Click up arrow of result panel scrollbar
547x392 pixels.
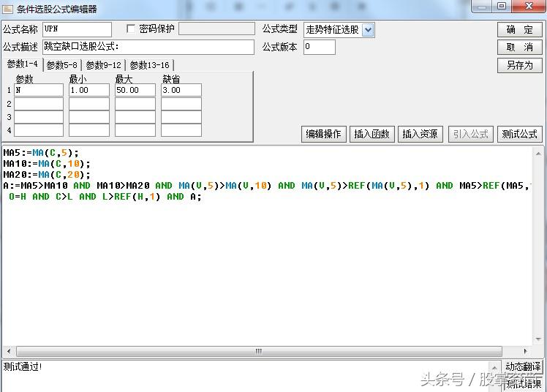(x=494, y=366)
